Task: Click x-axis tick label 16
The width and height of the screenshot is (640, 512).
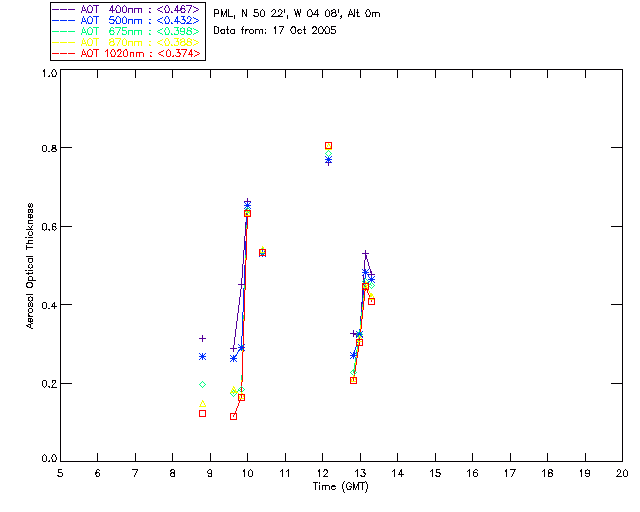Action: [x=473, y=473]
